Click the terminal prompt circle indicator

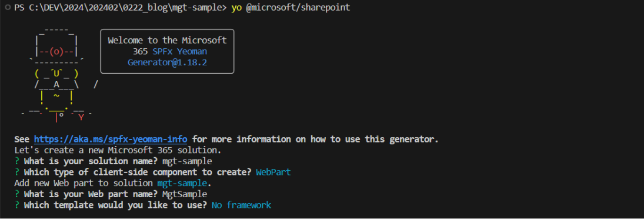(8, 8)
